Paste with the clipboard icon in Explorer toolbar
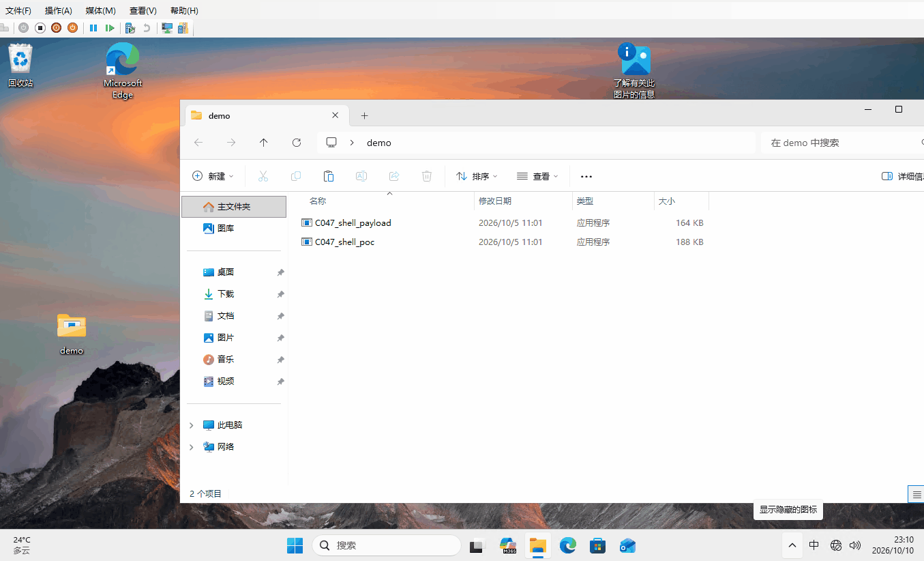Image resolution: width=924 pixels, height=561 pixels. pos(329,176)
